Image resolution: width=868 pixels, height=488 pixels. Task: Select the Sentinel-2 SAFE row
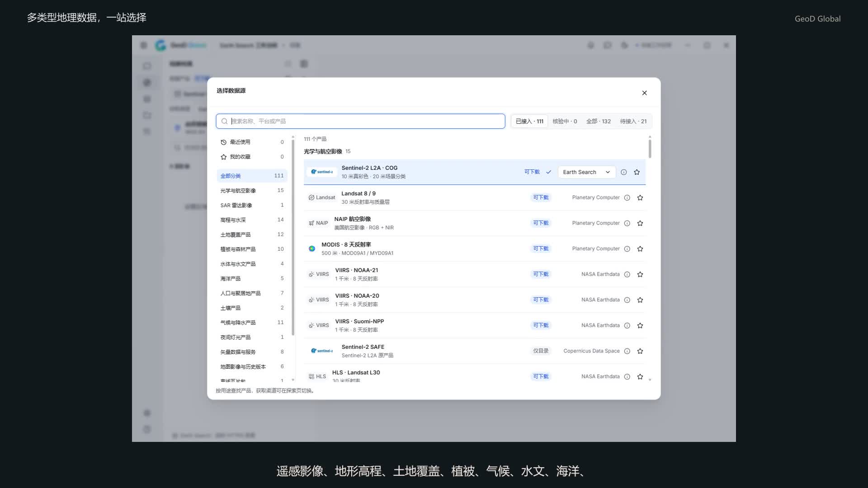[475, 351]
